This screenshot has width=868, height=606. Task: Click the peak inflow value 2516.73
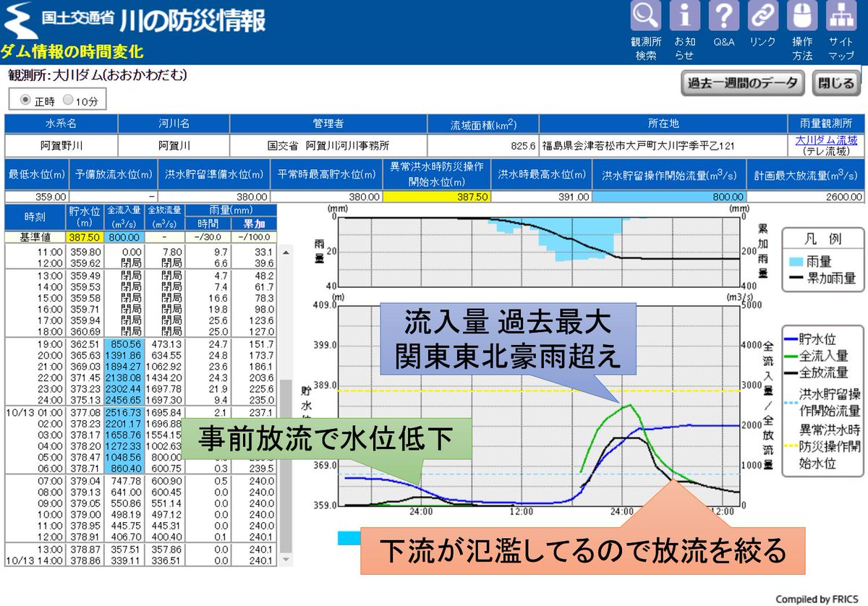click(124, 413)
